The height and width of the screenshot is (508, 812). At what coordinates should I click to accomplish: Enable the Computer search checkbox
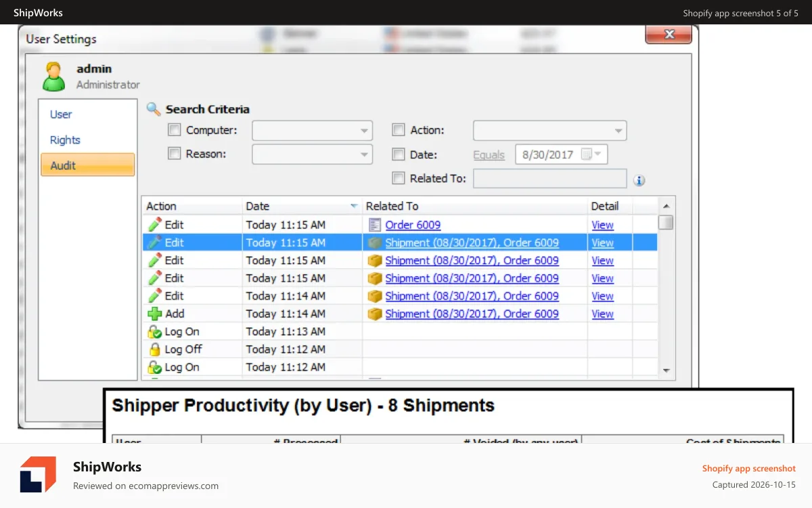coord(175,130)
